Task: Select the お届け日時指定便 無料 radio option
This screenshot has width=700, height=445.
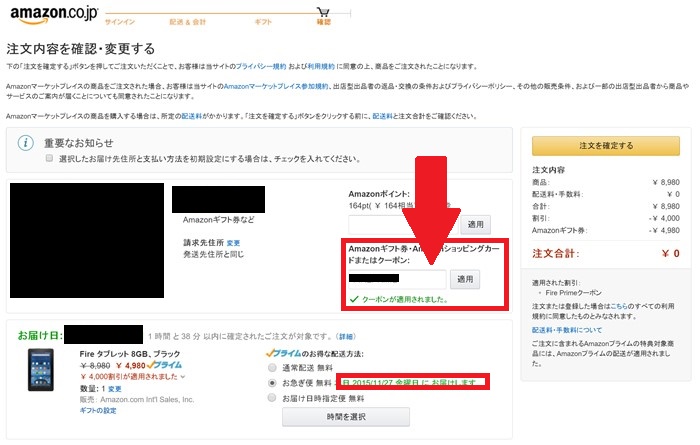Action: coord(271,398)
